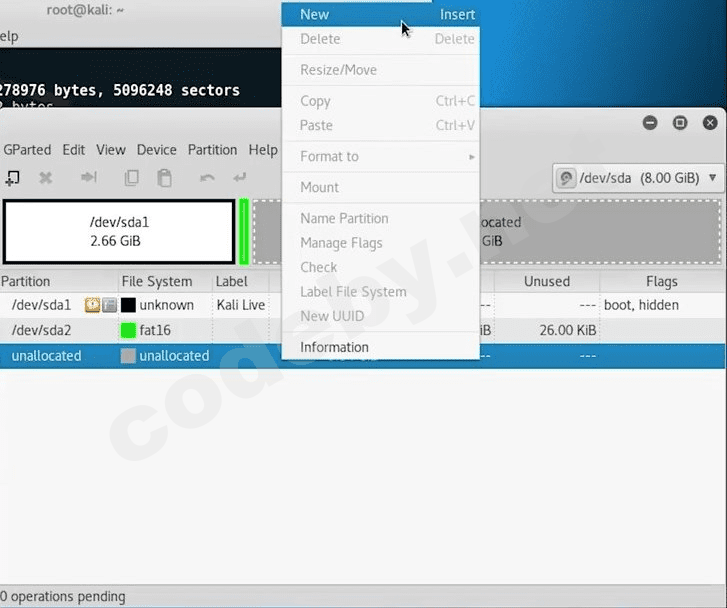
Task: Choose Name Partition in the context menu
Action: coord(381,218)
